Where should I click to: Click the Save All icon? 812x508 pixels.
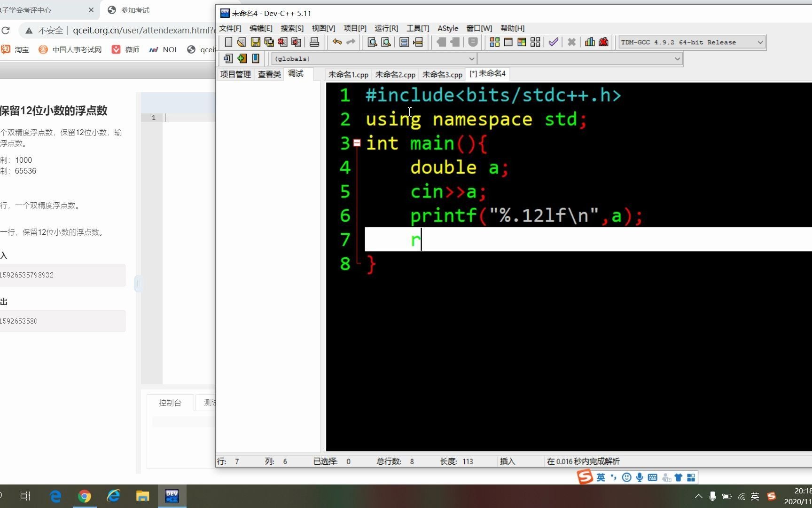pyautogui.click(x=269, y=42)
